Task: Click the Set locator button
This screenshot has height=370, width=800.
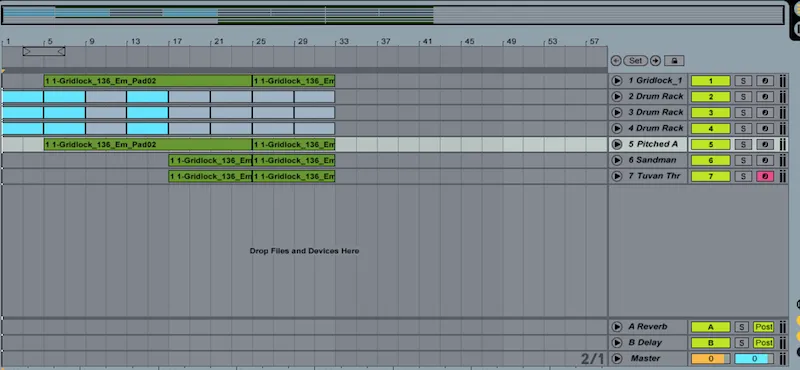Action: (635, 61)
